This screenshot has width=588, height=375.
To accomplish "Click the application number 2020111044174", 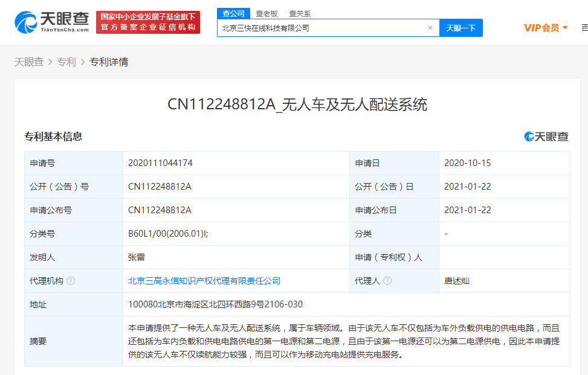I will coord(160,163).
